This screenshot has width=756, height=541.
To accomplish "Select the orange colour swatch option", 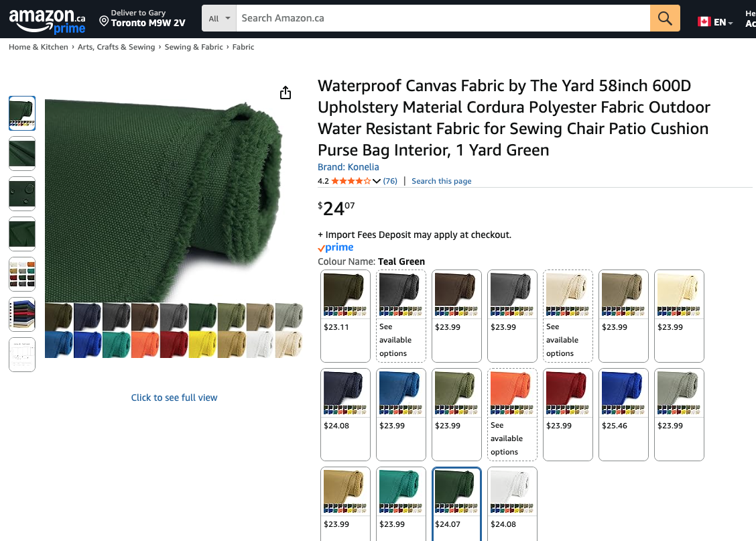I will pyautogui.click(x=513, y=414).
